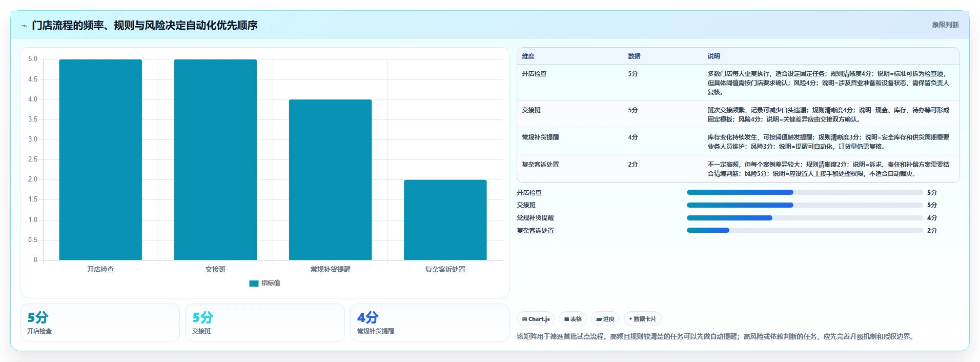This screenshot has height=362, width=980.
Task: Click the 交接班 x-axis label
Action: point(215,269)
